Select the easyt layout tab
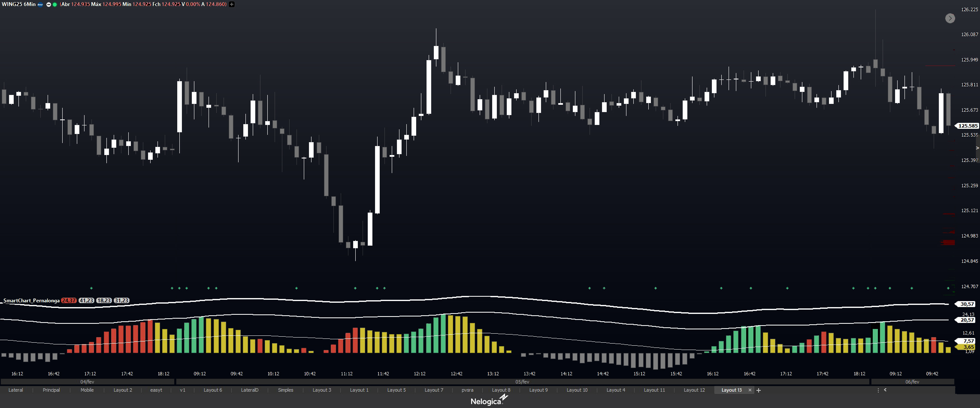 (x=156, y=390)
